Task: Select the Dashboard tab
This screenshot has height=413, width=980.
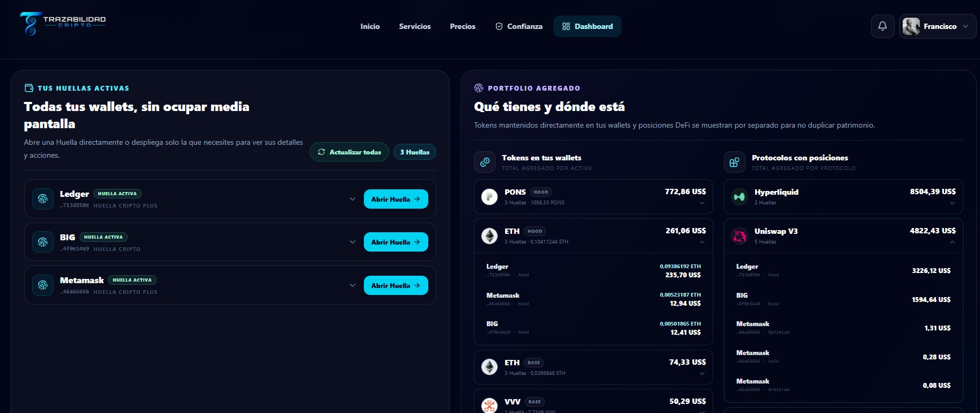Action: [x=587, y=26]
